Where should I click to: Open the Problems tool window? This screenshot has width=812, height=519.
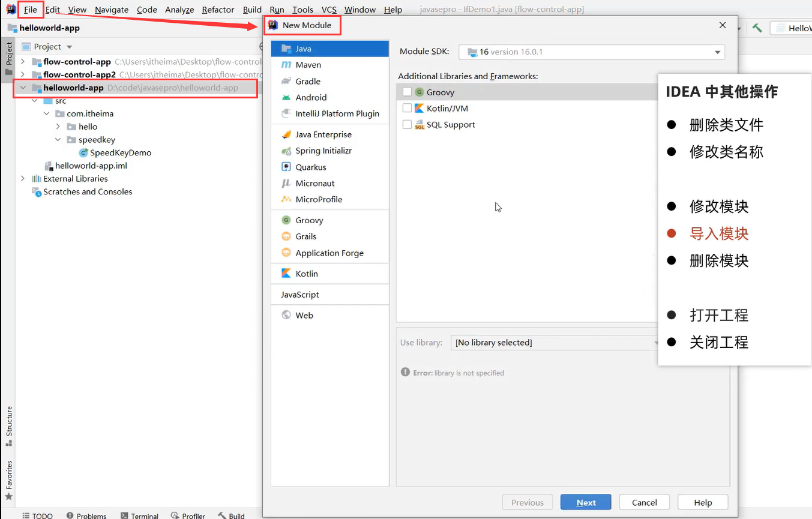click(86, 515)
